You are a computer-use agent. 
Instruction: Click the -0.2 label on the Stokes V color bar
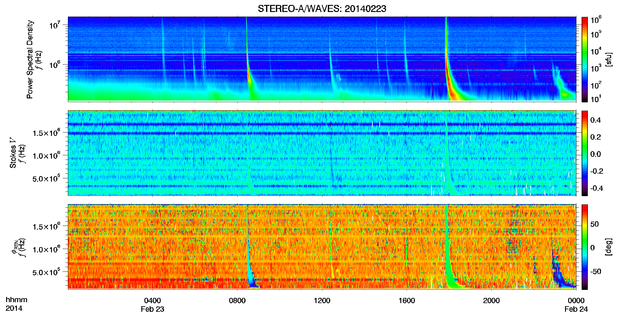pos(596,171)
